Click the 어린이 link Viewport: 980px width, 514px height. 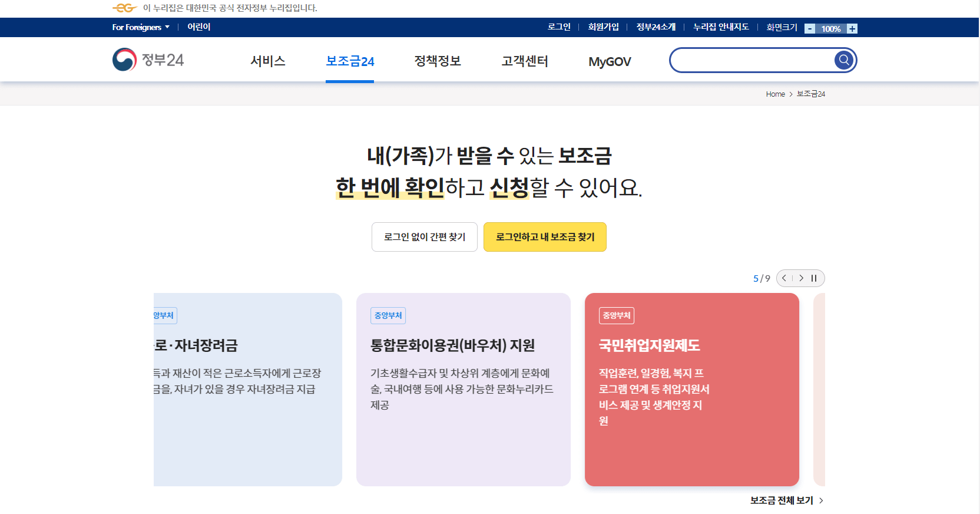(199, 27)
